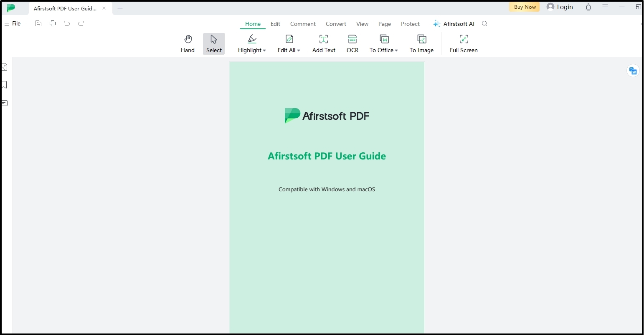Viewport: 644px width, 336px height.
Task: Click the Afirstsoft PDF logo on page
Action: coord(327,116)
